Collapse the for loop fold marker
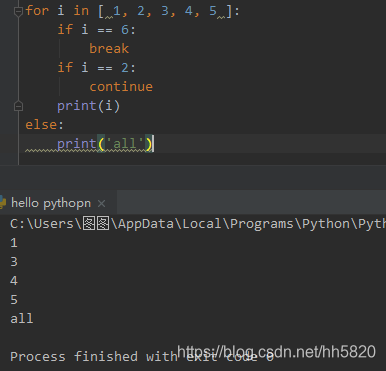386x371 pixels. pos(18,12)
